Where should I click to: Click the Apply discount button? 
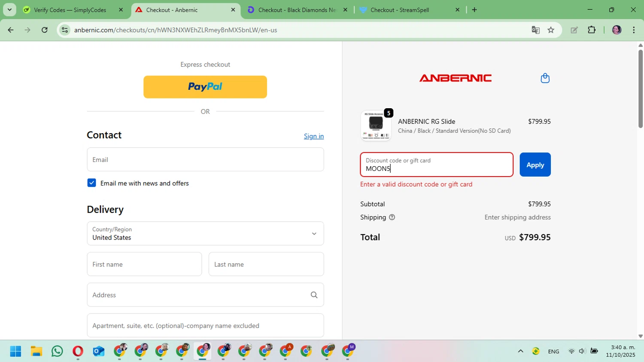tap(535, 165)
